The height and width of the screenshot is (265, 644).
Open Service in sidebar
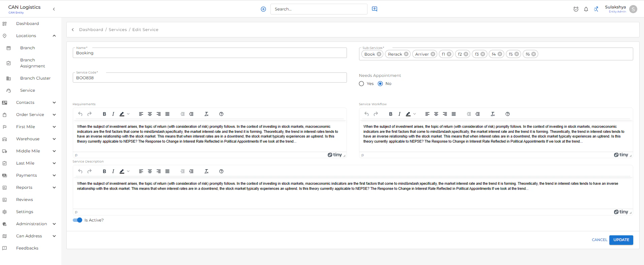pos(28,90)
